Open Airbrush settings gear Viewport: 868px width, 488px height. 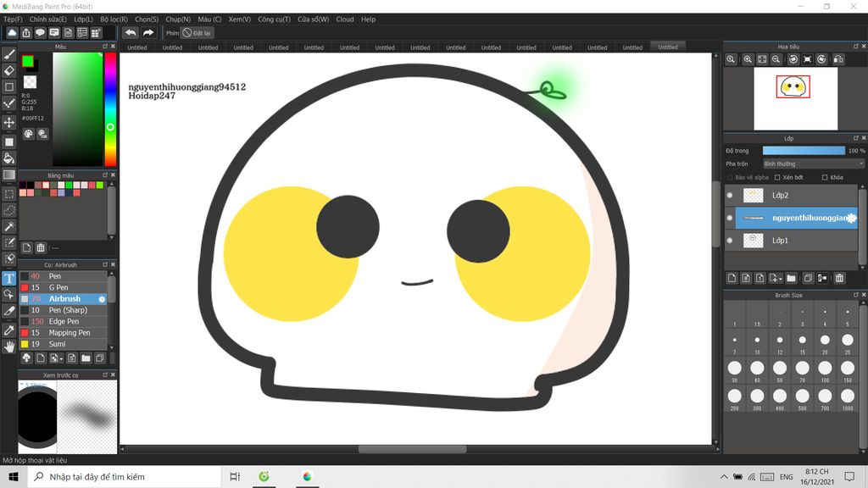coord(102,299)
